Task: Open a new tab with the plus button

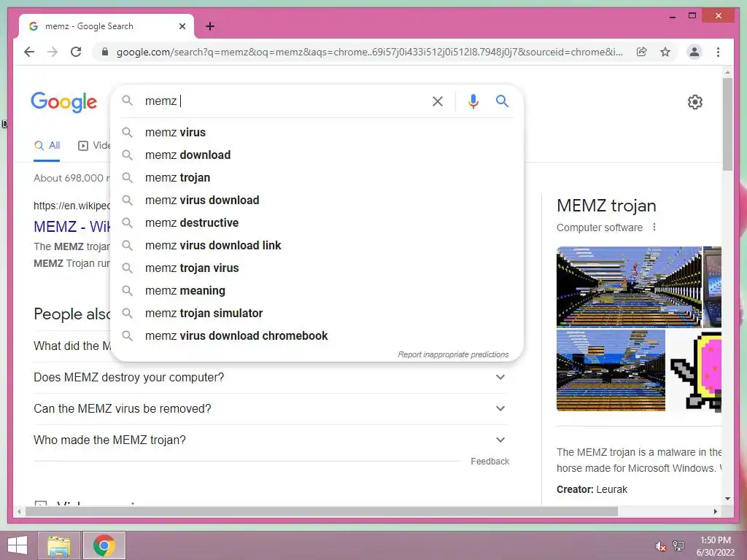Action: [x=210, y=26]
